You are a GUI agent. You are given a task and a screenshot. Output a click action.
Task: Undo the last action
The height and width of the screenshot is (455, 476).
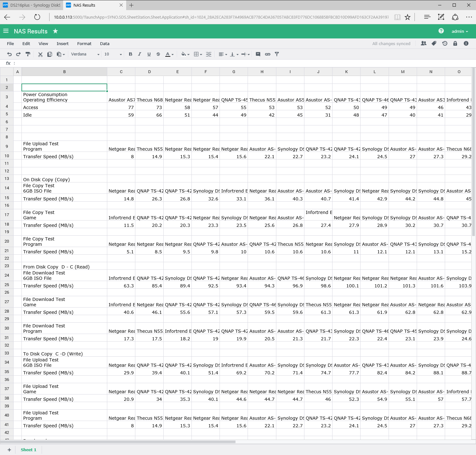9,54
